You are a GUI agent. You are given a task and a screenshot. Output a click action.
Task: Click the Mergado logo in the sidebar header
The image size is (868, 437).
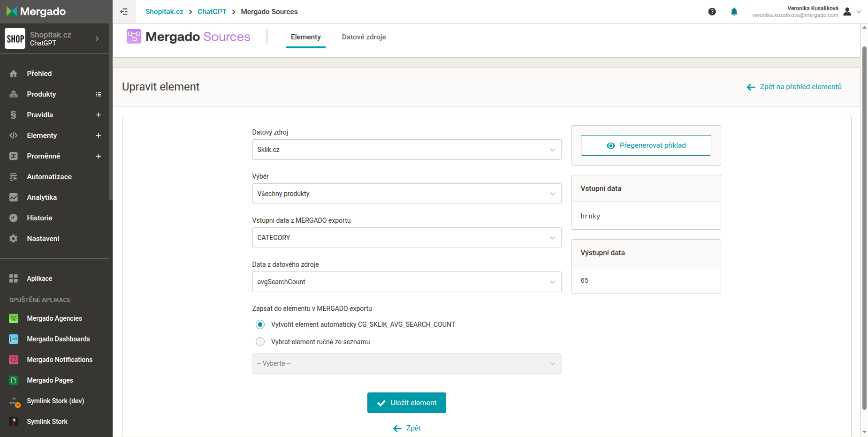click(x=36, y=12)
